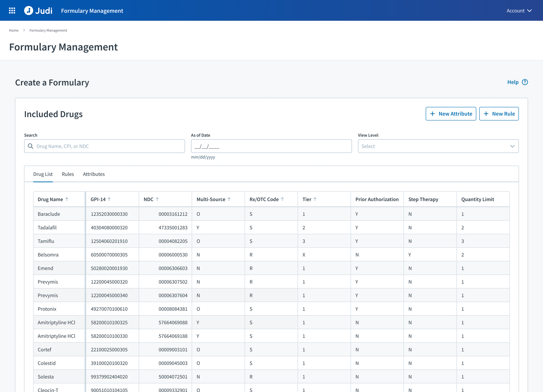The width and height of the screenshot is (543, 392).
Task: Switch to the Attributes tab
Action: coord(94,174)
